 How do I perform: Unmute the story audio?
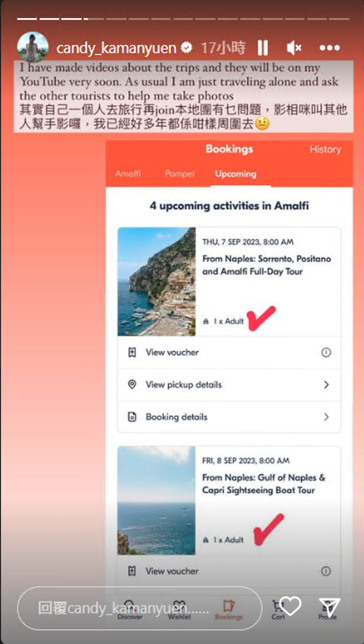(294, 48)
